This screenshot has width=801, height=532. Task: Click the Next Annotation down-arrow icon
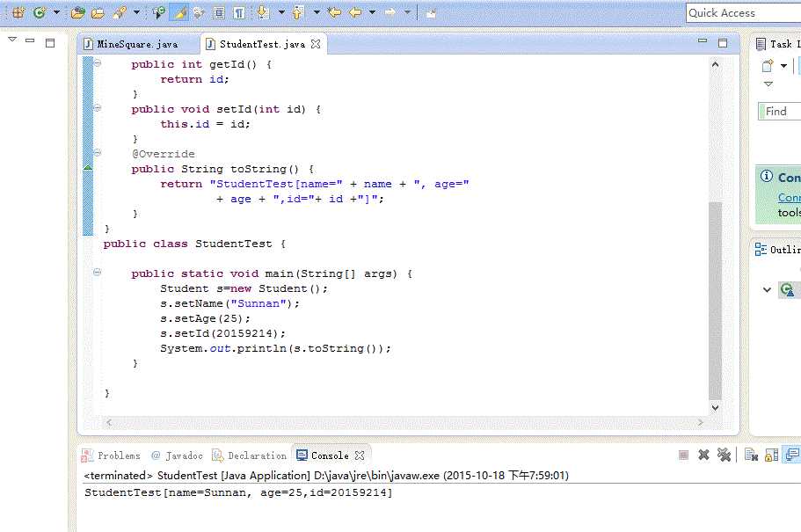click(264, 12)
